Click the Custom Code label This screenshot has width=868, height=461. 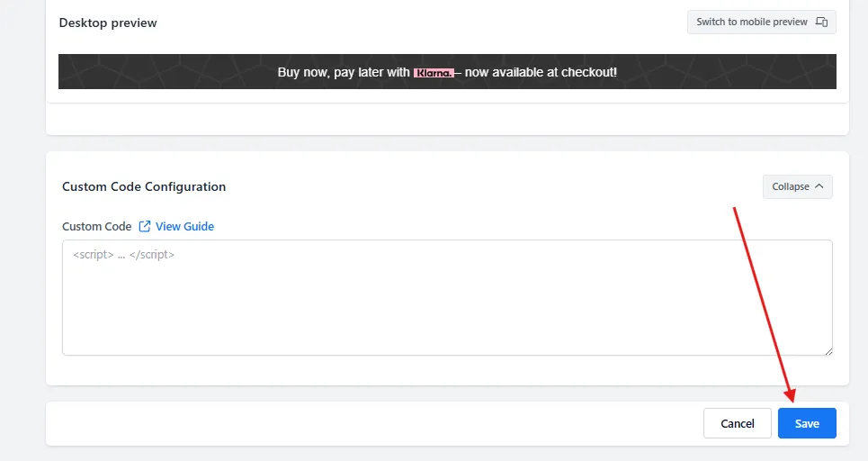97,226
